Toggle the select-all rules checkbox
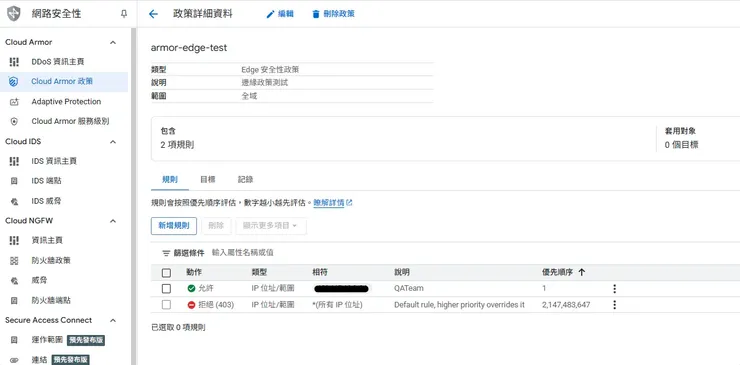The image size is (740, 365). [x=166, y=272]
